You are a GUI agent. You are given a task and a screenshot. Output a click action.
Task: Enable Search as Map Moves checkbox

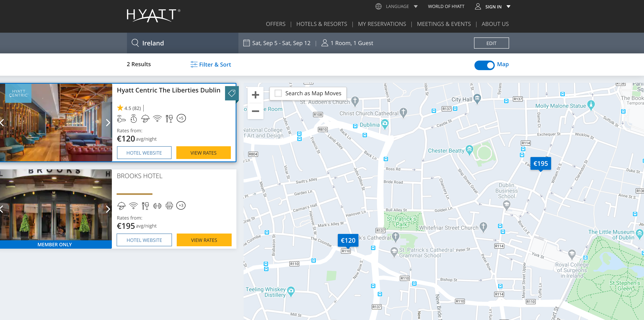click(x=278, y=93)
